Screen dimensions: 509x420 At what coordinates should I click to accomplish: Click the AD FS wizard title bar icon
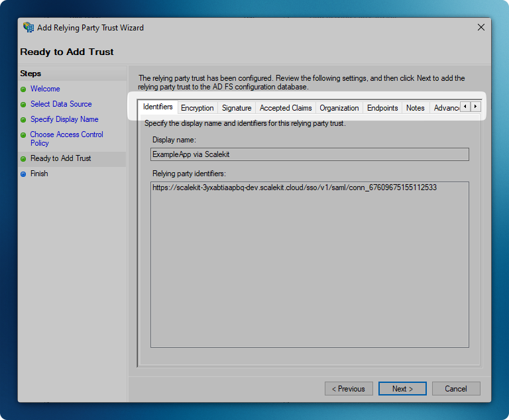coord(28,28)
